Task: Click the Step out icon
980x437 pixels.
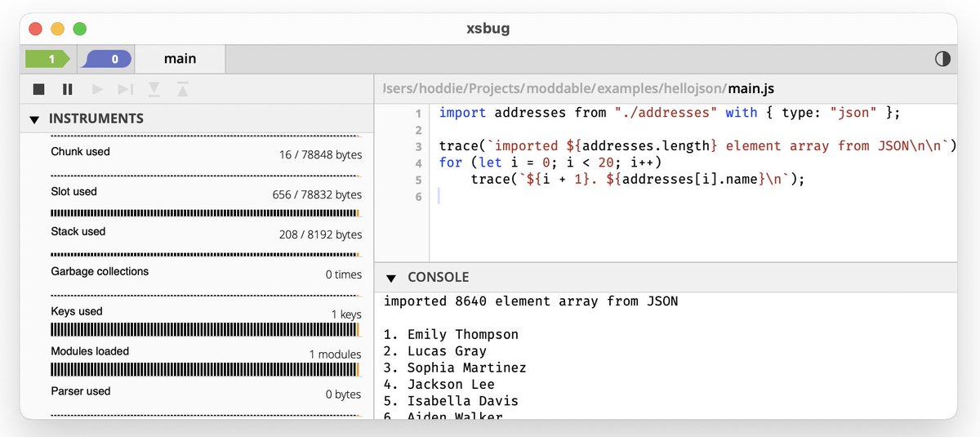Action: pyautogui.click(x=183, y=89)
